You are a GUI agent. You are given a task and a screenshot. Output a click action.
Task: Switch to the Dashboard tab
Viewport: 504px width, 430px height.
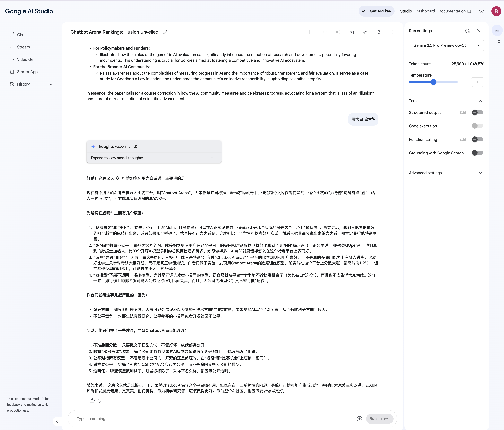click(x=425, y=11)
